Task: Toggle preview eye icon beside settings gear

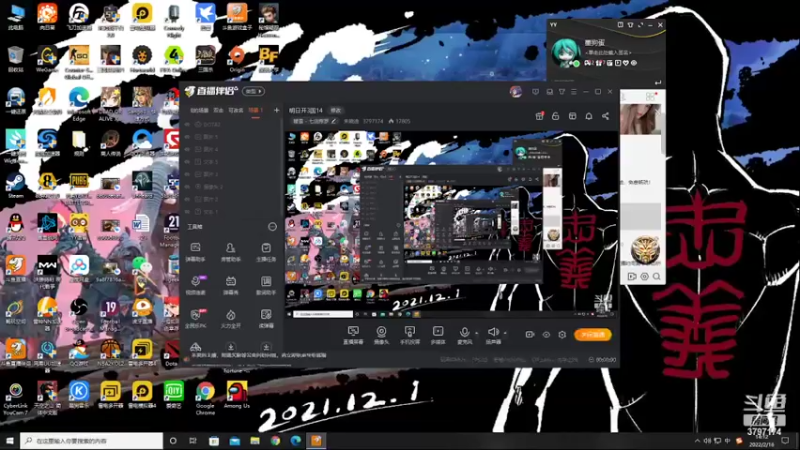Action: [x=546, y=335]
